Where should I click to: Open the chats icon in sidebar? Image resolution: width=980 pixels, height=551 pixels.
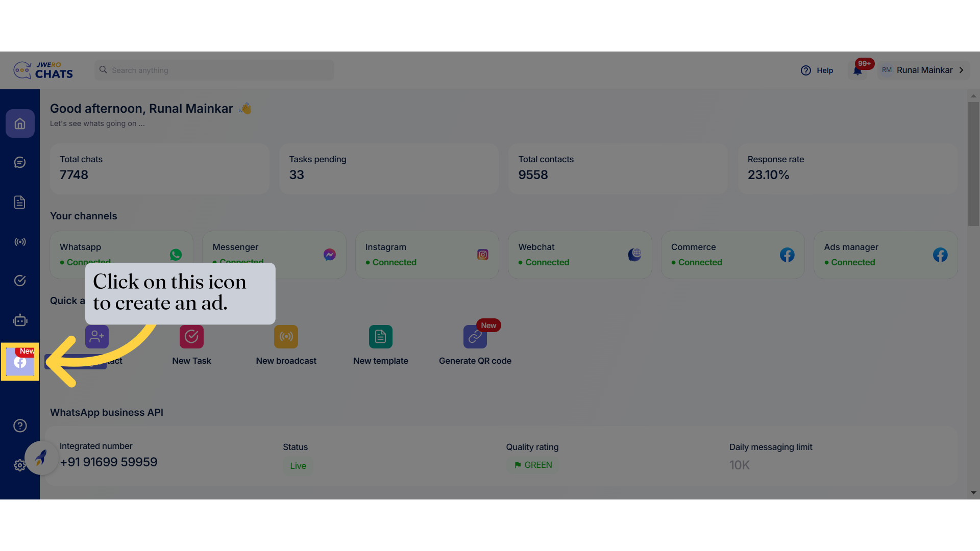20,162
